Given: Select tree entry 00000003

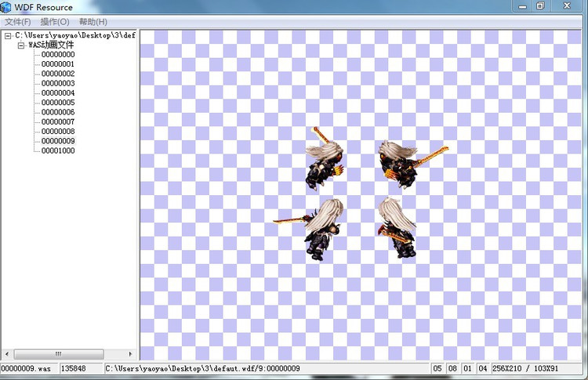Looking at the screenshot, I should (x=58, y=84).
